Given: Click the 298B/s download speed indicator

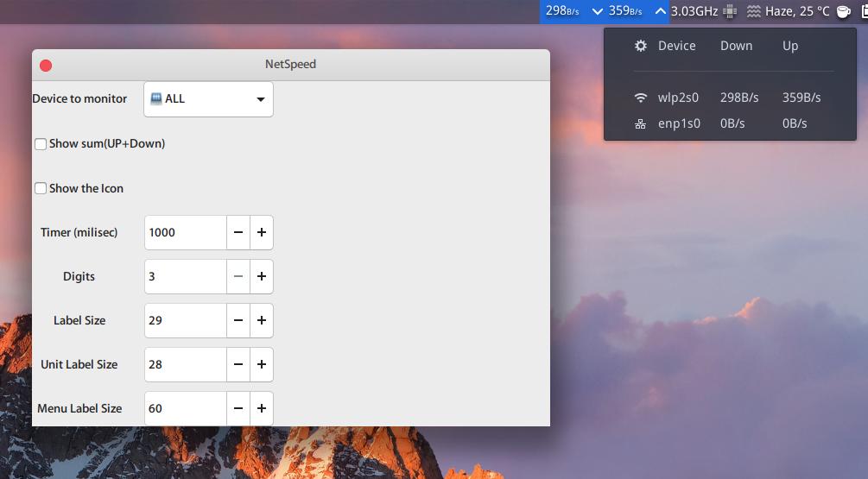Looking at the screenshot, I should (562, 11).
